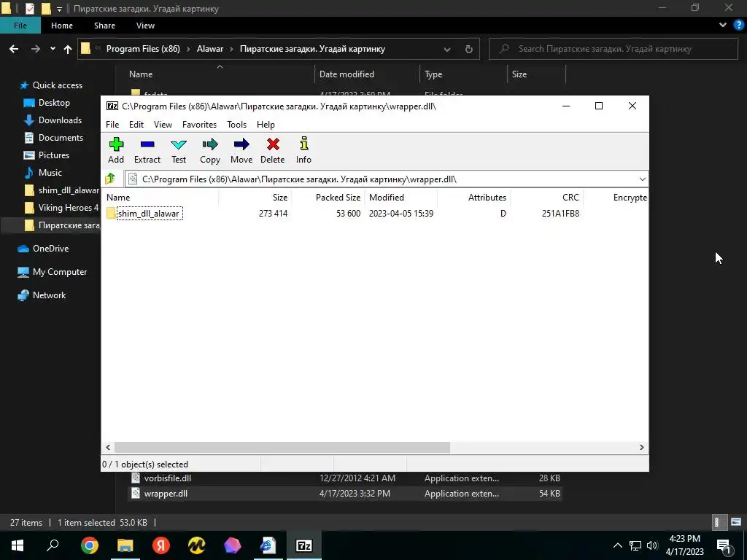This screenshot has width=747, height=560.
Task: Open the File tab in Explorer ribbon
Action: click(x=20, y=26)
